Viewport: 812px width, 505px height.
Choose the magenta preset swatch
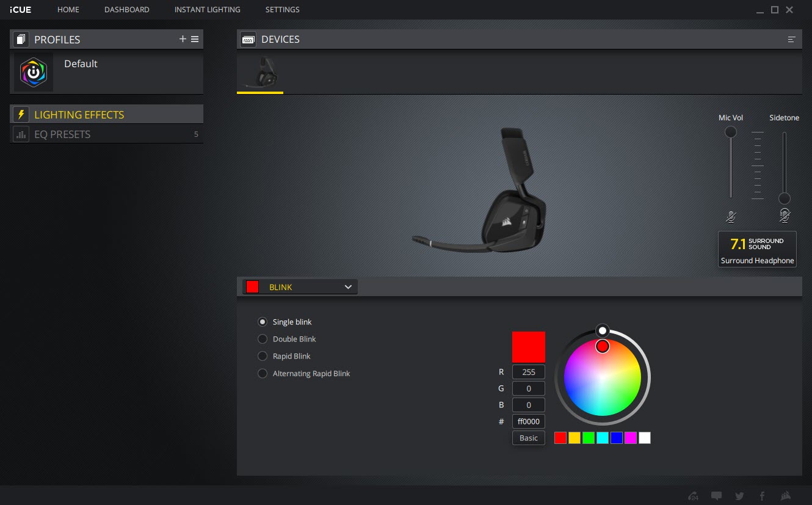(x=631, y=438)
